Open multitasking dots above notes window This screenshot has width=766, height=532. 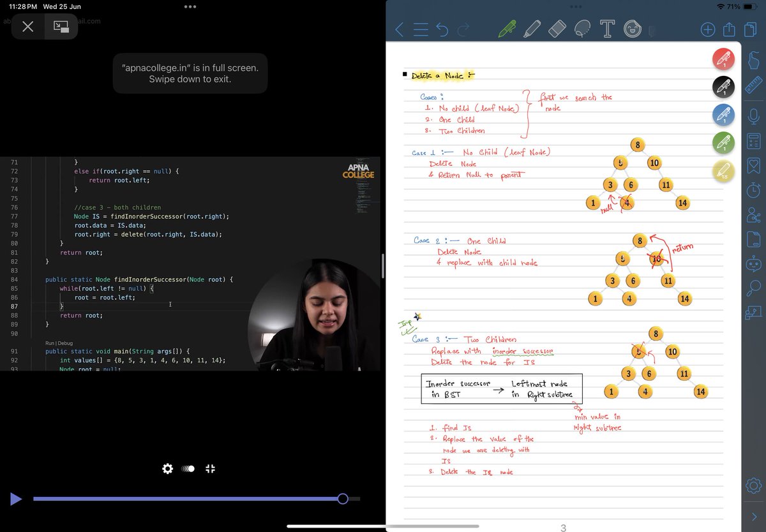click(x=575, y=7)
